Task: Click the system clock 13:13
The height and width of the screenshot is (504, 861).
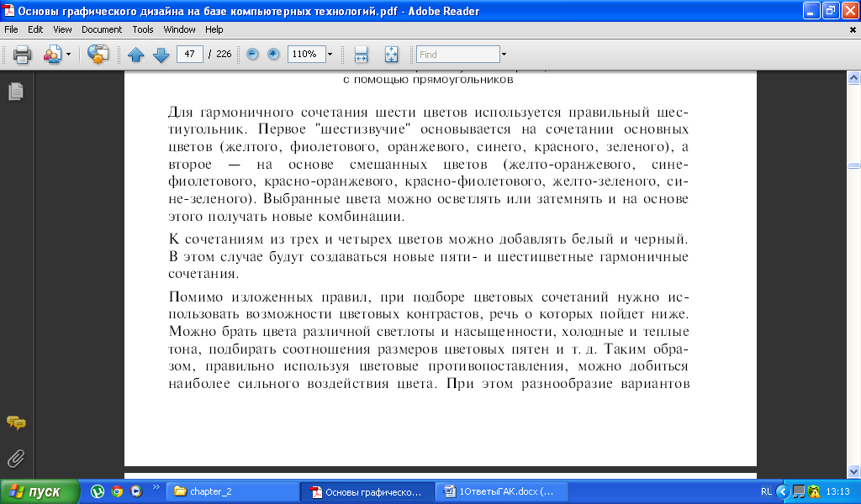Action: tap(837, 492)
